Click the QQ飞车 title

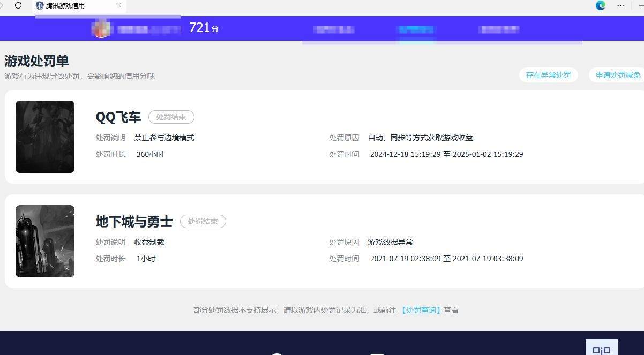click(118, 117)
